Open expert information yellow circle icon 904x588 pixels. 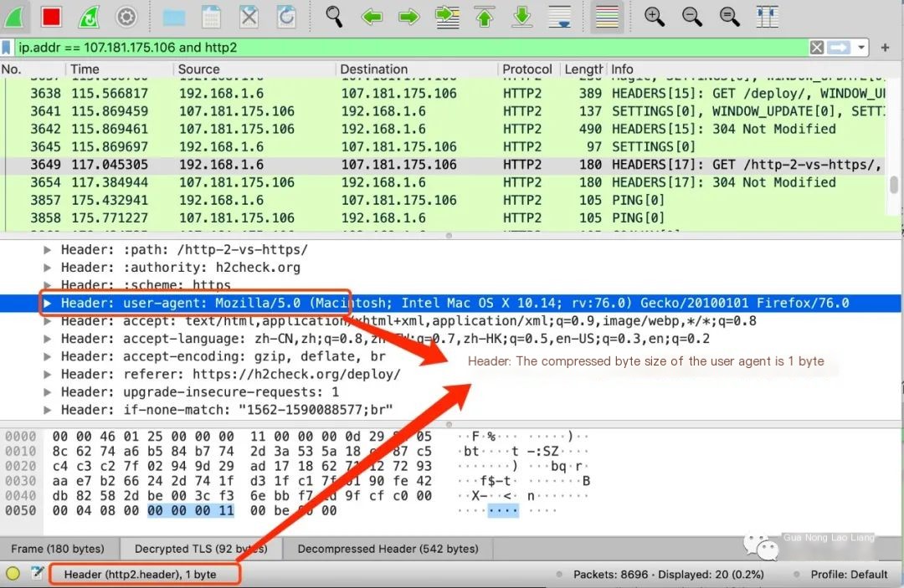13,574
